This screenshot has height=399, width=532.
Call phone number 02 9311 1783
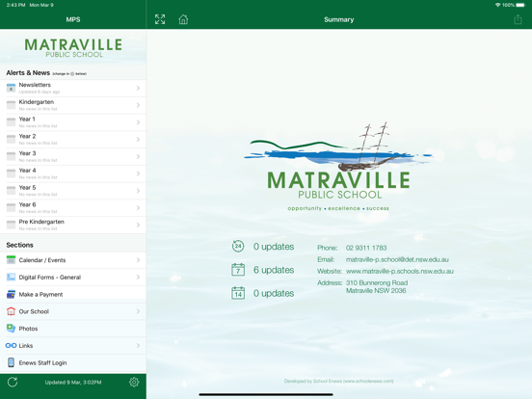(366, 248)
